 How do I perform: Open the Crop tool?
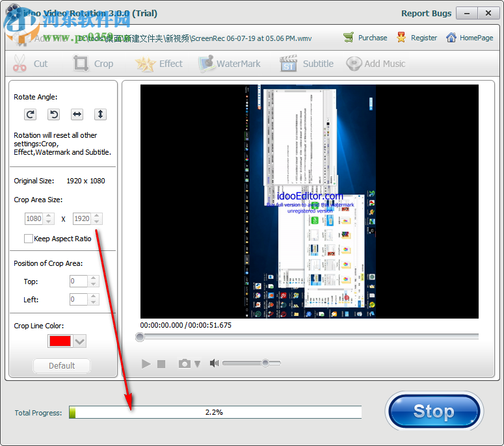pos(81,63)
